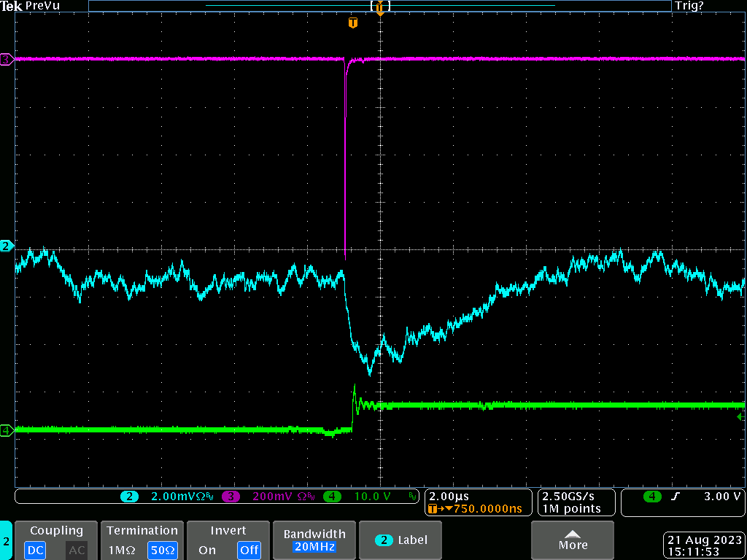Click the channel 3 ground reference marker
Viewport: 747px width, 560px height.
pos(7,60)
